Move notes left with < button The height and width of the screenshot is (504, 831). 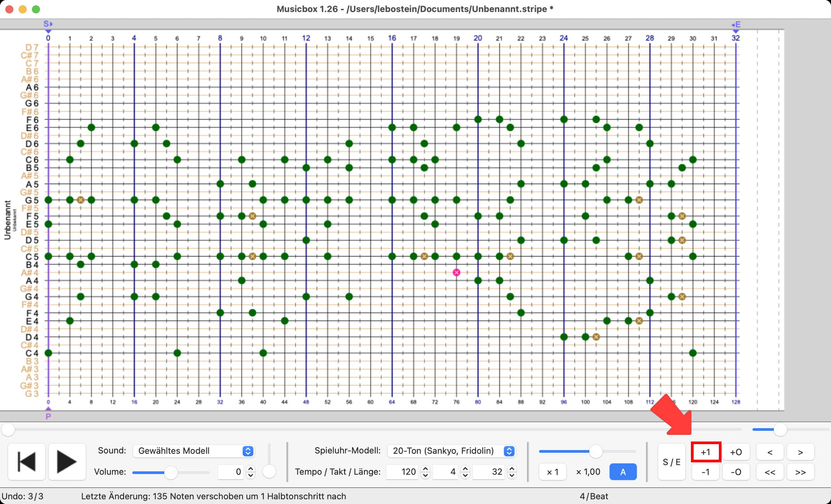(770, 452)
